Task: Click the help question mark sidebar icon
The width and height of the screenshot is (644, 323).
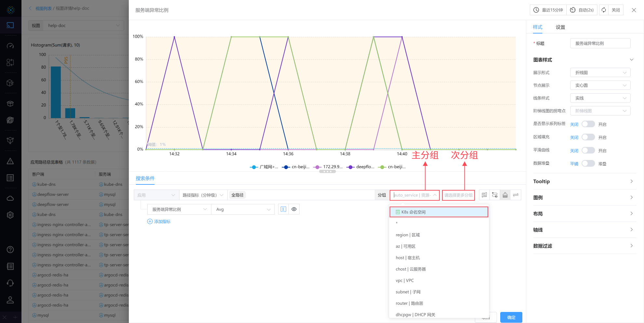Action: 10,249
